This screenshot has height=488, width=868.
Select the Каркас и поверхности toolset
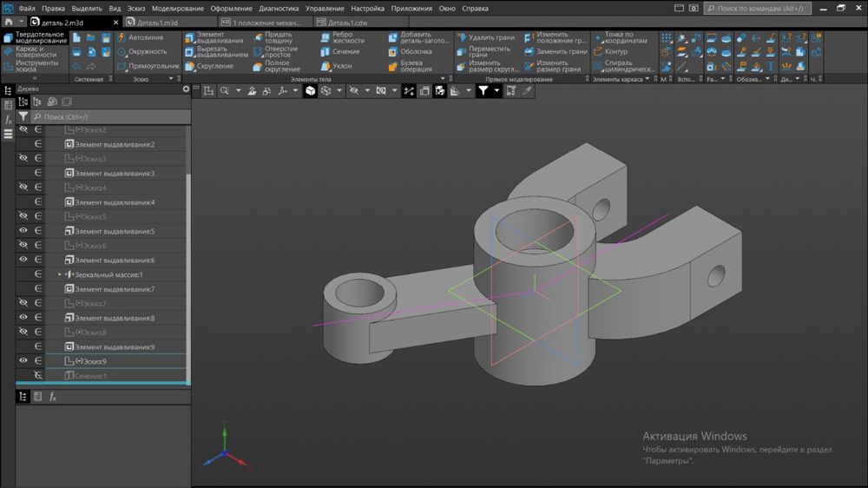36,50
